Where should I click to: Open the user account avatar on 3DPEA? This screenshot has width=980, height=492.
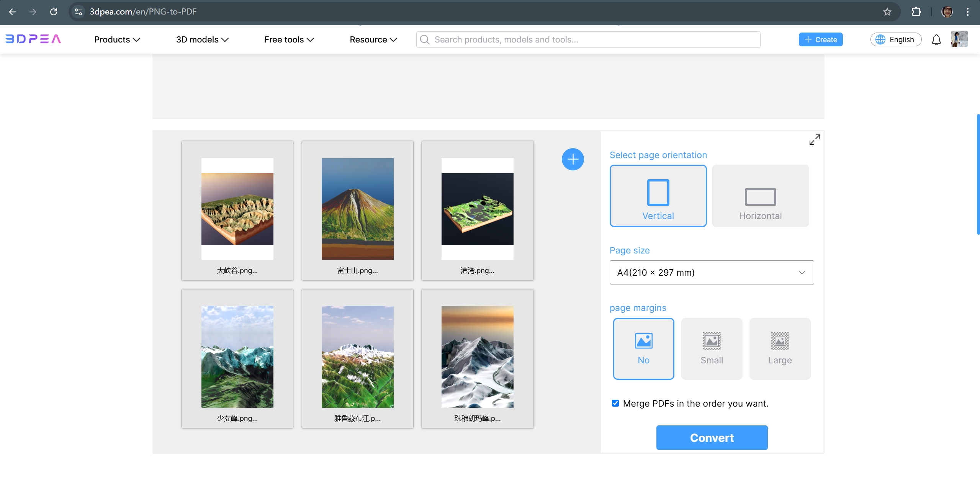coord(959,39)
